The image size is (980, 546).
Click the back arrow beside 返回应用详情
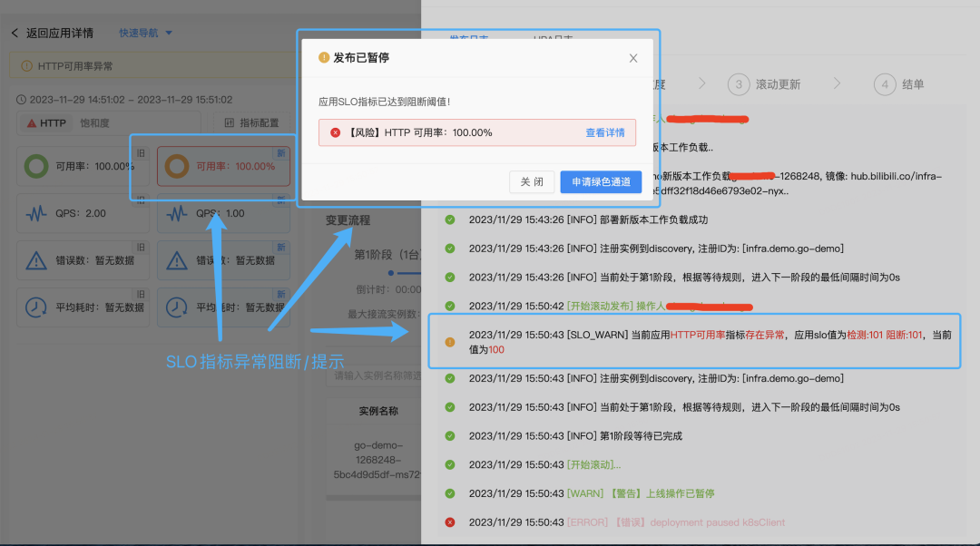(15, 33)
